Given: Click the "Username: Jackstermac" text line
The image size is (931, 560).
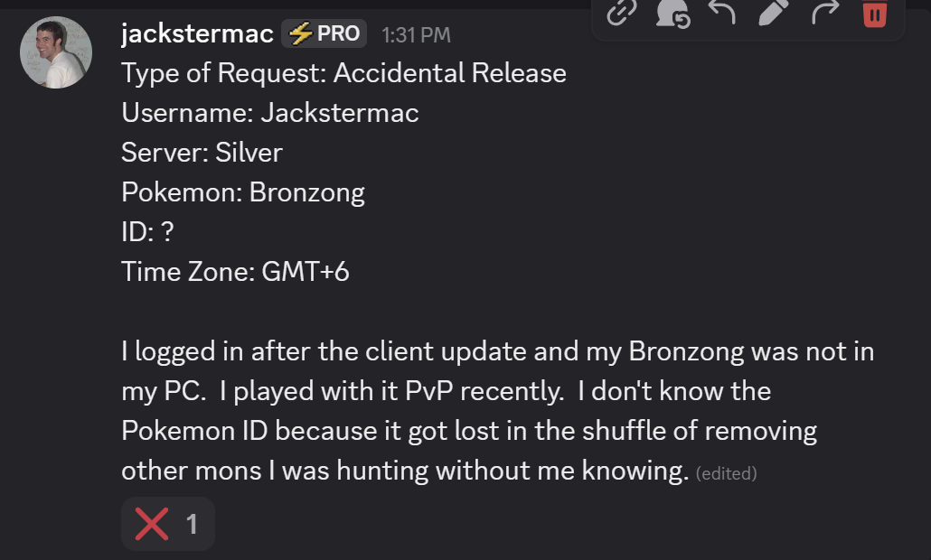Looking at the screenshot, I should click(269, 113).
